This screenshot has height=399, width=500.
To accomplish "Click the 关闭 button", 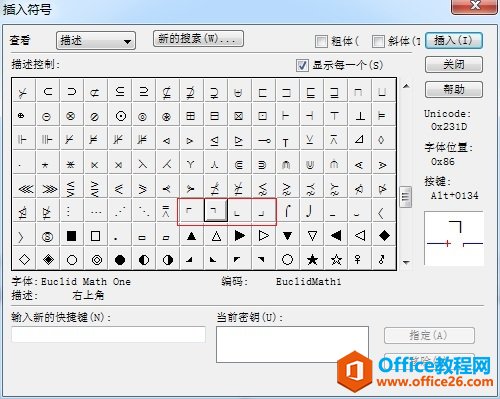I will coord(454,64).
